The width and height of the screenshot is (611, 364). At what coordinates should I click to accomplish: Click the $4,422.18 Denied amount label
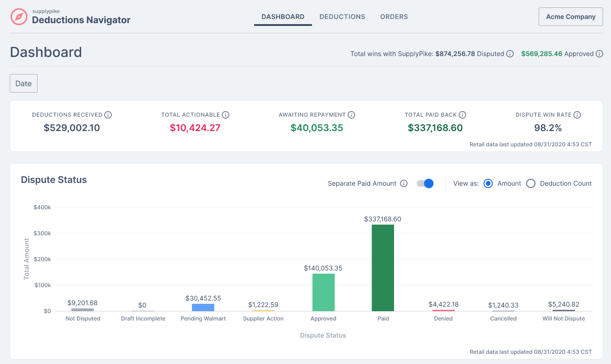pyautogui.click(x=444, y=304)
